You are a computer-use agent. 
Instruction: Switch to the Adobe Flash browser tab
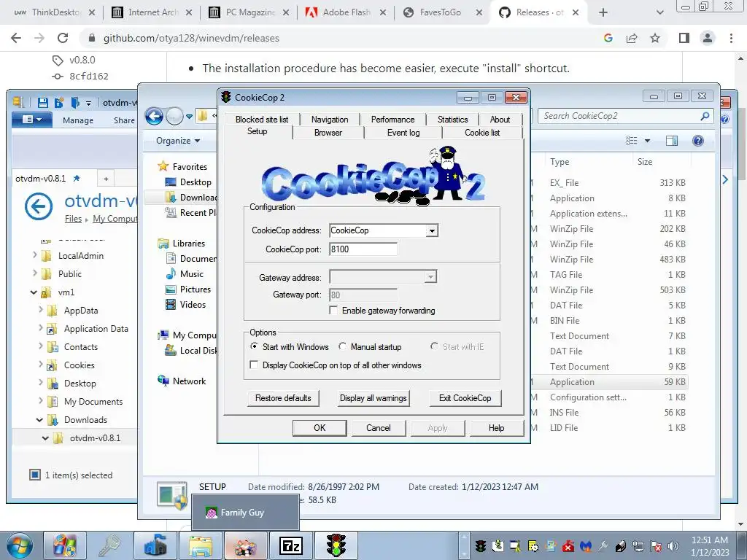[347, 12]
